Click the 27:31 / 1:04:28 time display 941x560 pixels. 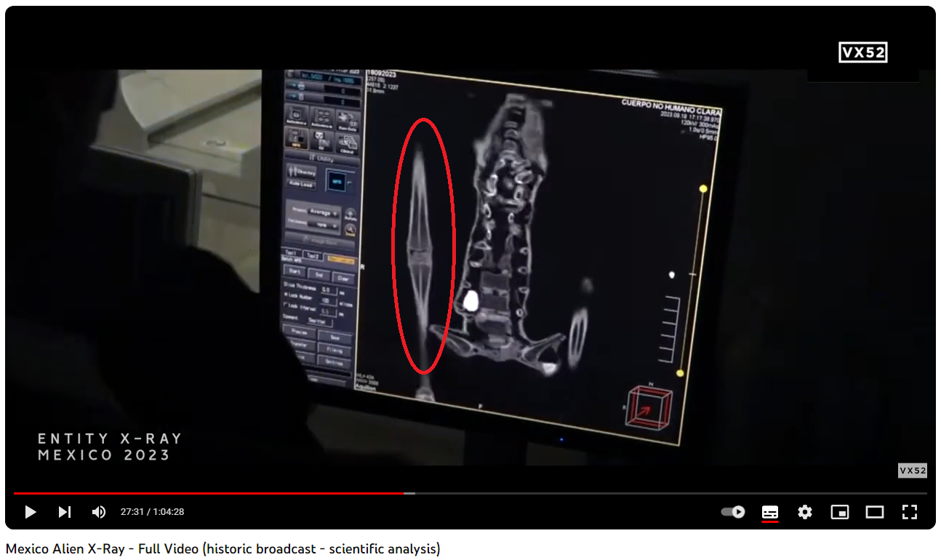tap(152, 512)
